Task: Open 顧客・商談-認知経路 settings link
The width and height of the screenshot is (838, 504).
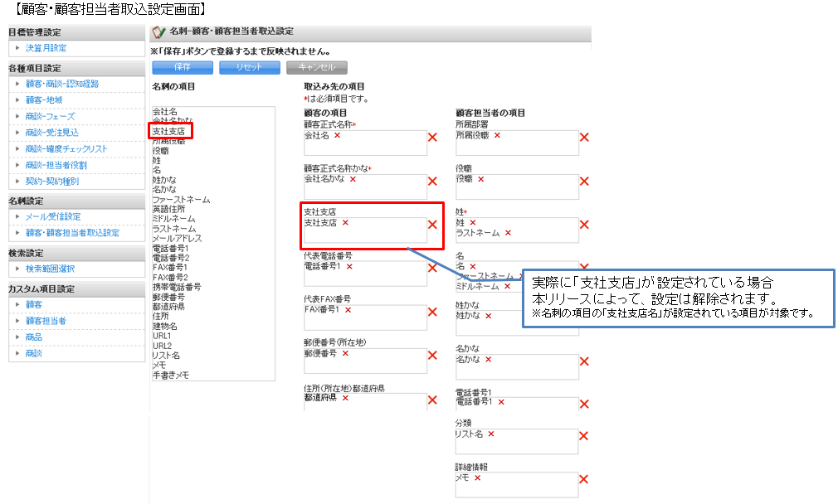Action: (x=61, y=84)
